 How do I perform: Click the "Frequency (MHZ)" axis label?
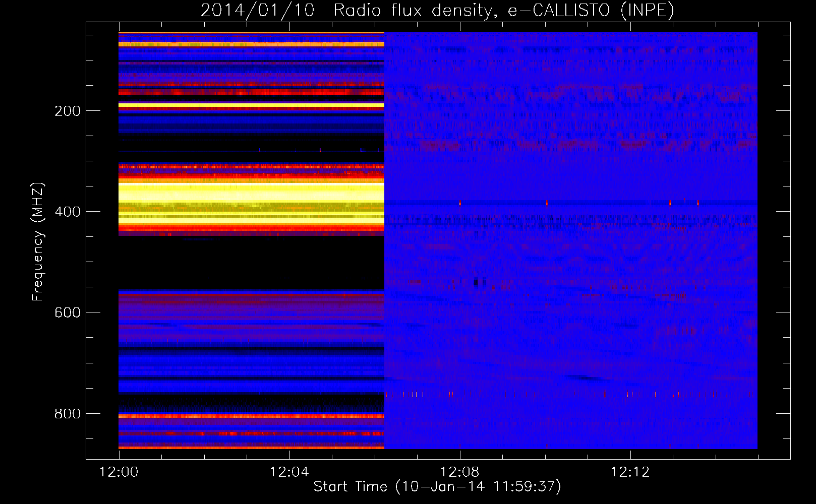[38, 242]
